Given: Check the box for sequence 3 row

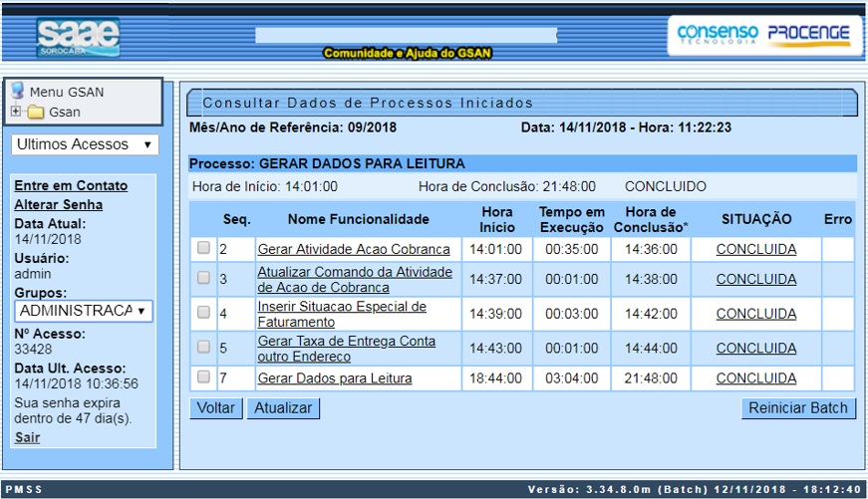Looking at the screenshot, I should pyautogui.click(x=203, y=278).
